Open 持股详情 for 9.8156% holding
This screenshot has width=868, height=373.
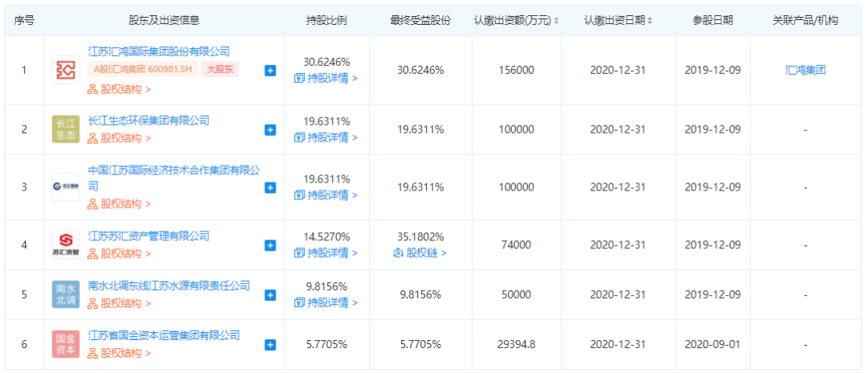coord(326,303)
